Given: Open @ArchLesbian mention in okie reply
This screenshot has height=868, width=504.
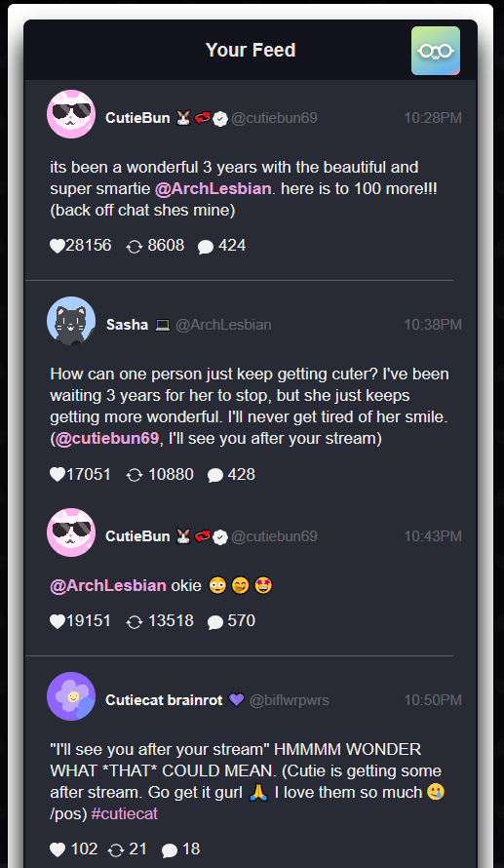Looking at the screenshot, I should [108, 586].
